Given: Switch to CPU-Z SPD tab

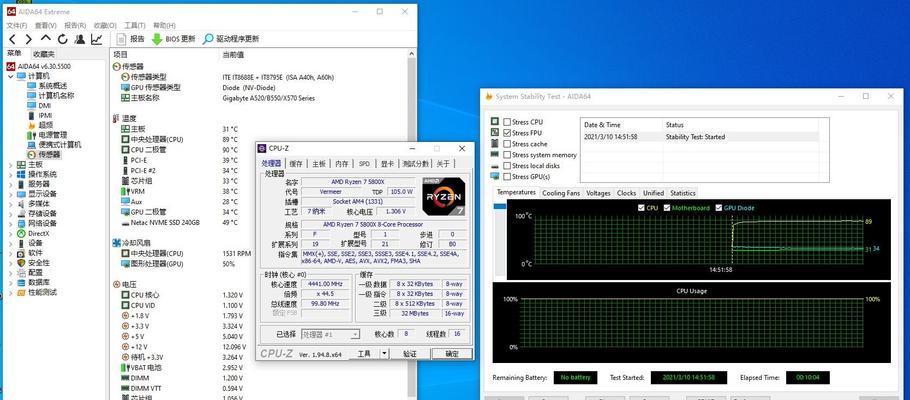Looking at the screenshot, I should click(x=364, y=164).
